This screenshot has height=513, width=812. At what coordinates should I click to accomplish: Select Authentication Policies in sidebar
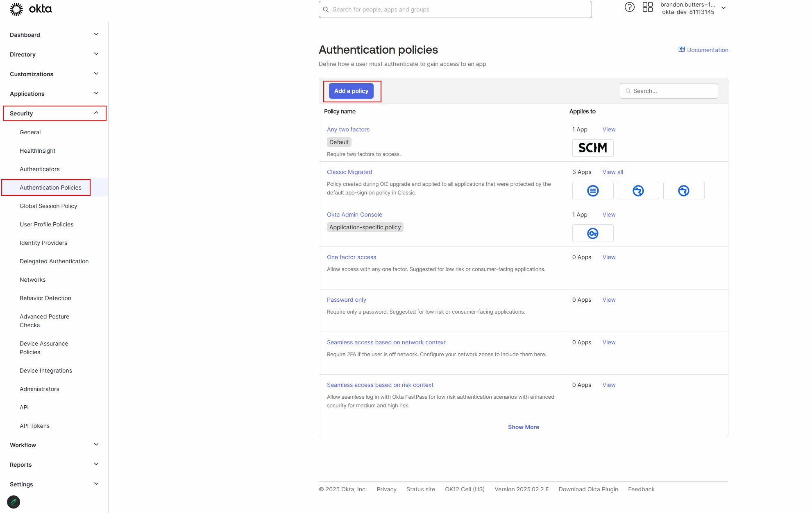pyautogui.click(x=50, y=188)
